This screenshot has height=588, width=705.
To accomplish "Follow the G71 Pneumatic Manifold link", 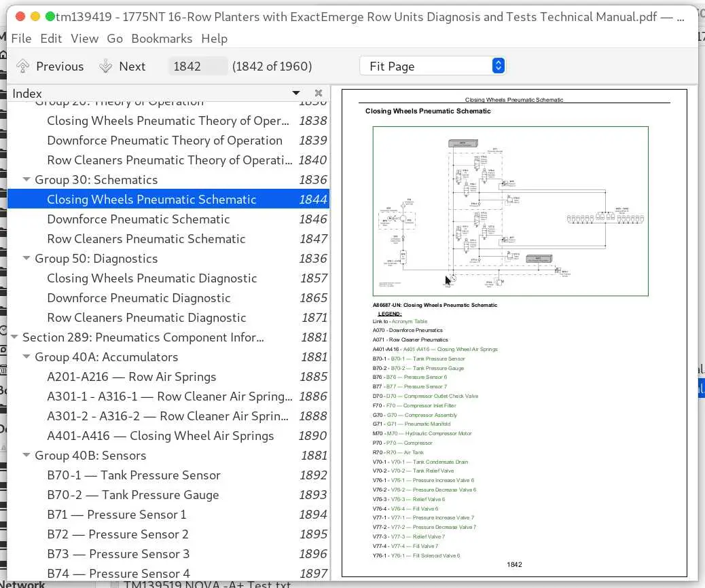I will click(418, 424).
